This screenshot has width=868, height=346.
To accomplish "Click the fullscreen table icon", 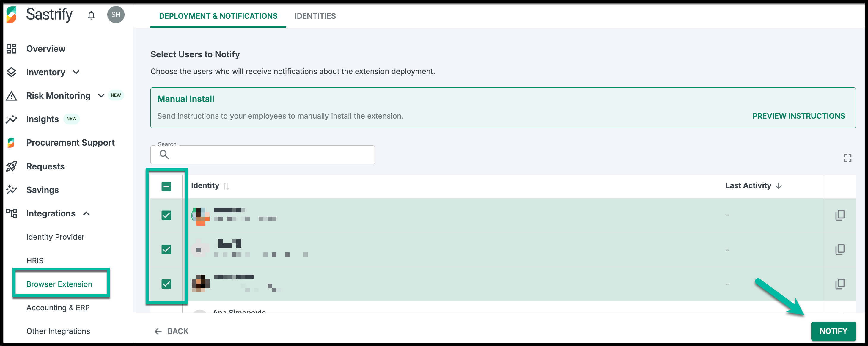I will coord(847,158).
